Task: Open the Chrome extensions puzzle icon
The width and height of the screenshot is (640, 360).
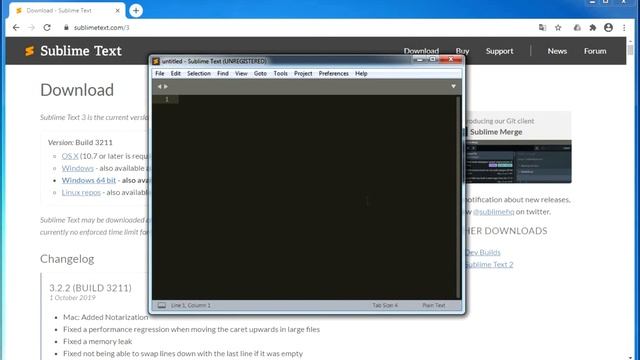Action: pos(593,27)
